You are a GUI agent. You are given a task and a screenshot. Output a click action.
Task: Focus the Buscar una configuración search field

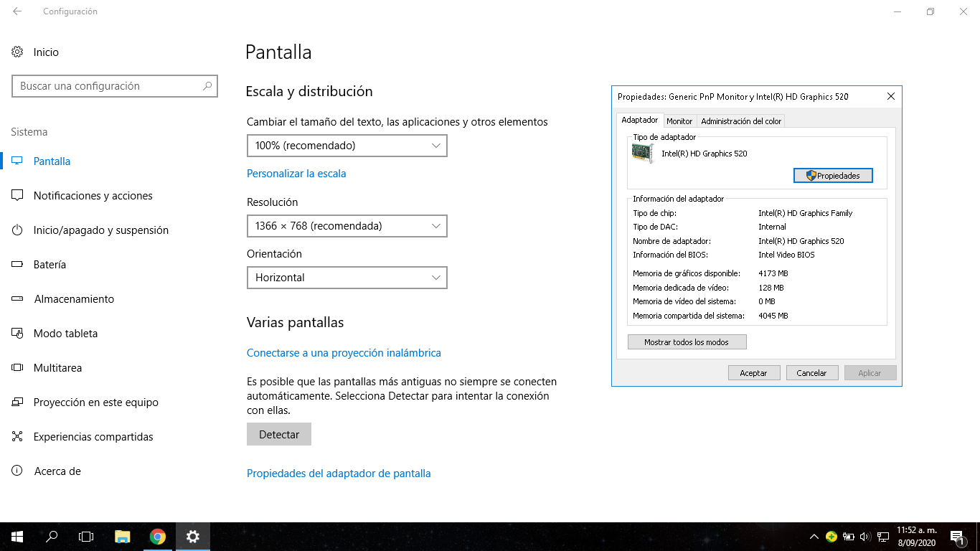pos(115,86)
